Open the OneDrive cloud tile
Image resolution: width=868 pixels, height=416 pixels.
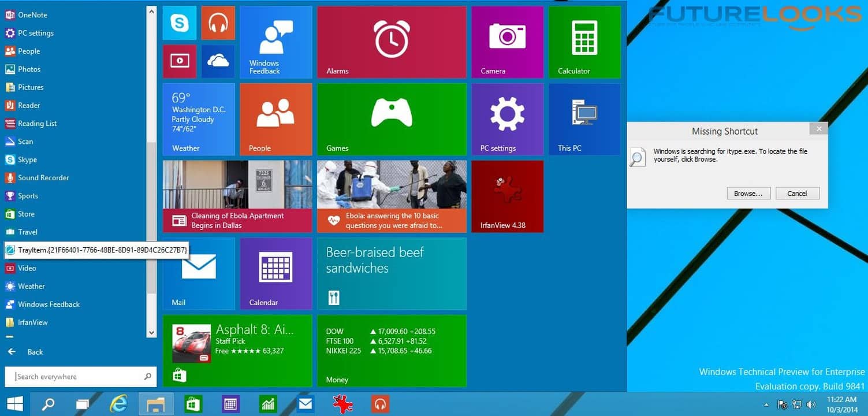218,61
